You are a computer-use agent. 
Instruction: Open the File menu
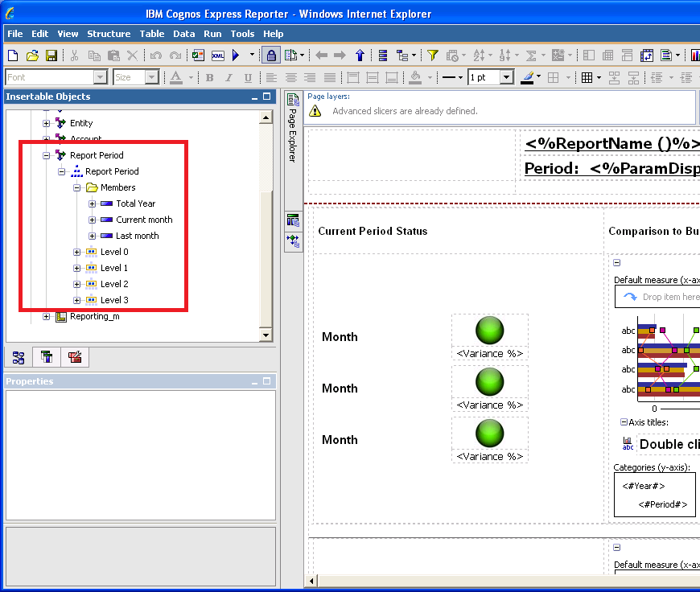(15, 34)
